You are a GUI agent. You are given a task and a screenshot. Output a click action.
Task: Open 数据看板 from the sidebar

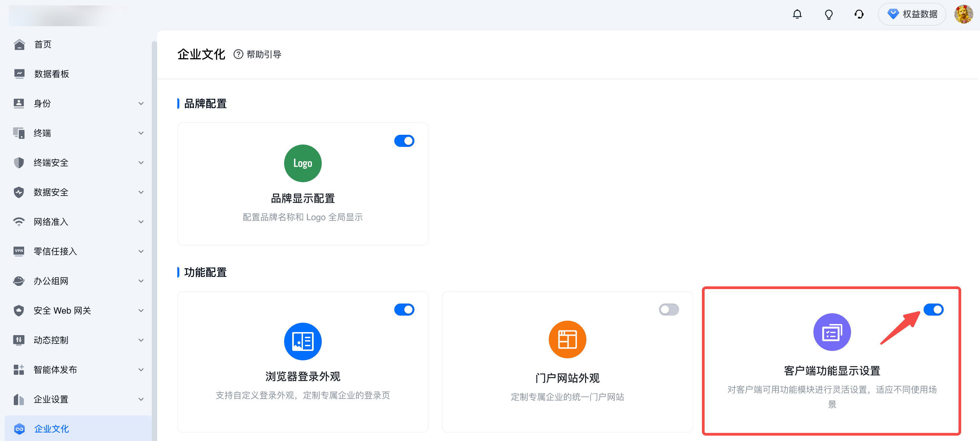51,74
